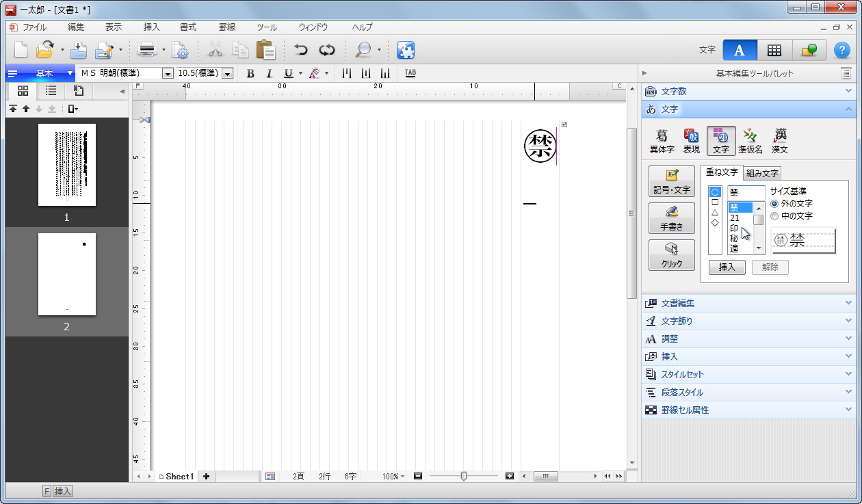
Task: Open the font size dropdown 10.5
Action: coord(228,73)
